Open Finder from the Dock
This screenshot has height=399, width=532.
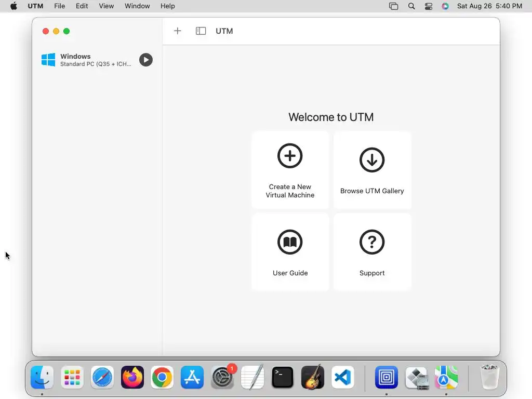pos(42,377)
